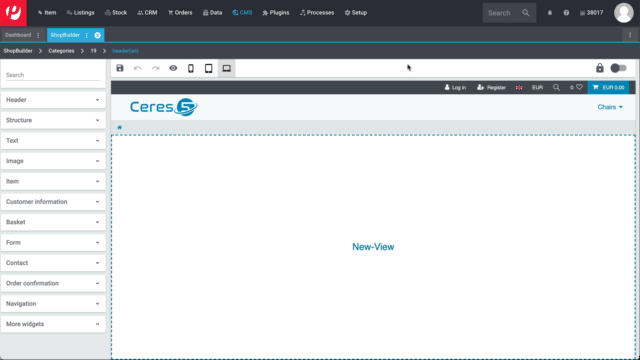This screenshot has width=640, height=360.
Task: Click the lock icon in toolbar
Action: pos(600,68)
